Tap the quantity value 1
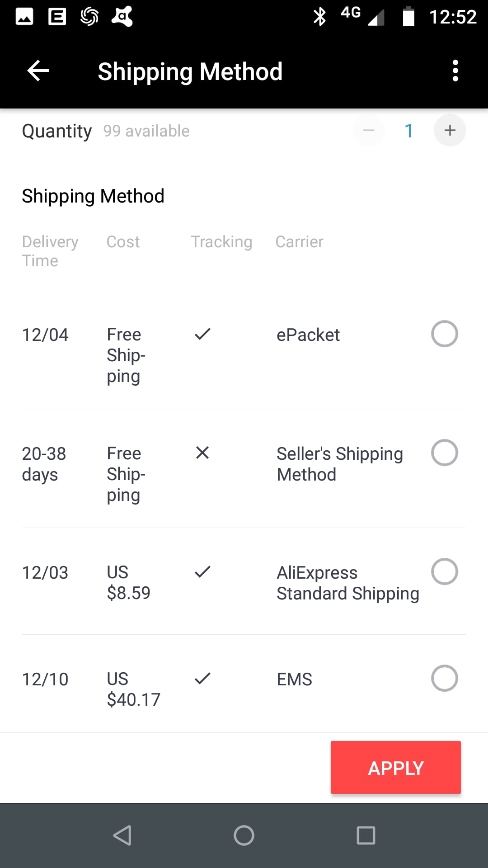The height and width of the screenshot is (868, 488). coord(409,131)
